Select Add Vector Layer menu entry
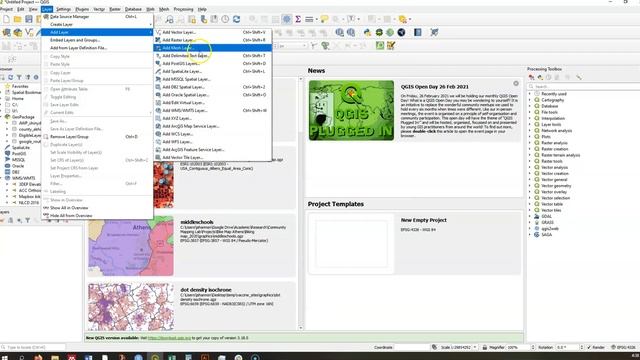 (x=212, y=32)
